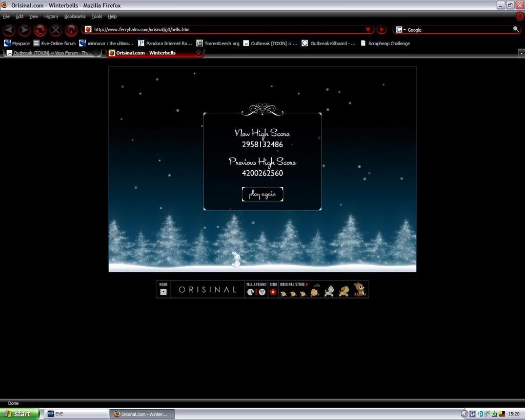Click the browser Back arrow button
The width and height of the screenshot is (525, 420).
(x=9, y=30)
